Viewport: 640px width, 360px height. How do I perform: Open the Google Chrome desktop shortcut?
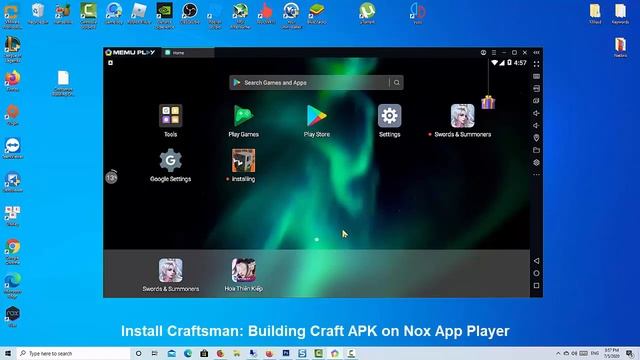[x=13, y=251]
